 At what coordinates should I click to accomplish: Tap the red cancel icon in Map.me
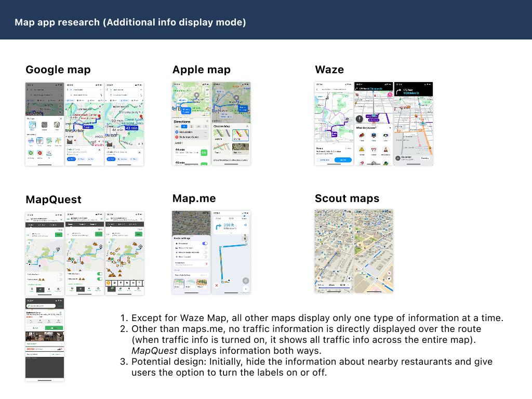(216, 285)
